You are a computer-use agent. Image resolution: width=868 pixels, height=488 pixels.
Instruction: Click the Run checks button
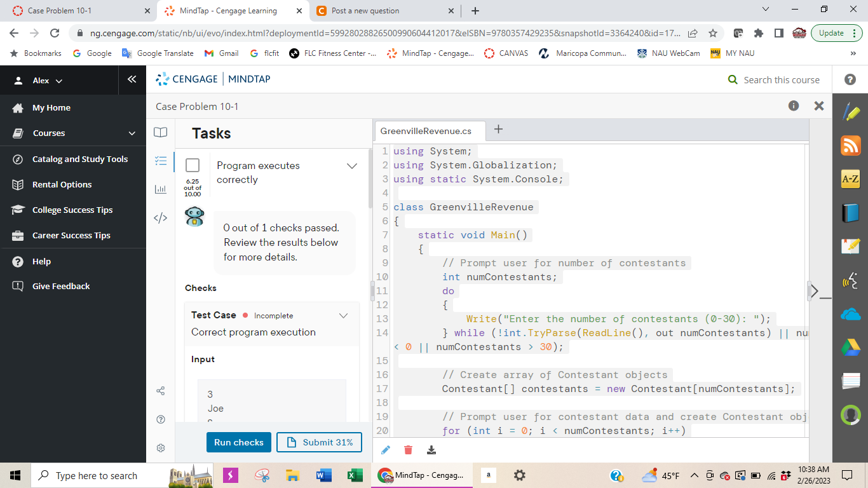click(239, 442)
